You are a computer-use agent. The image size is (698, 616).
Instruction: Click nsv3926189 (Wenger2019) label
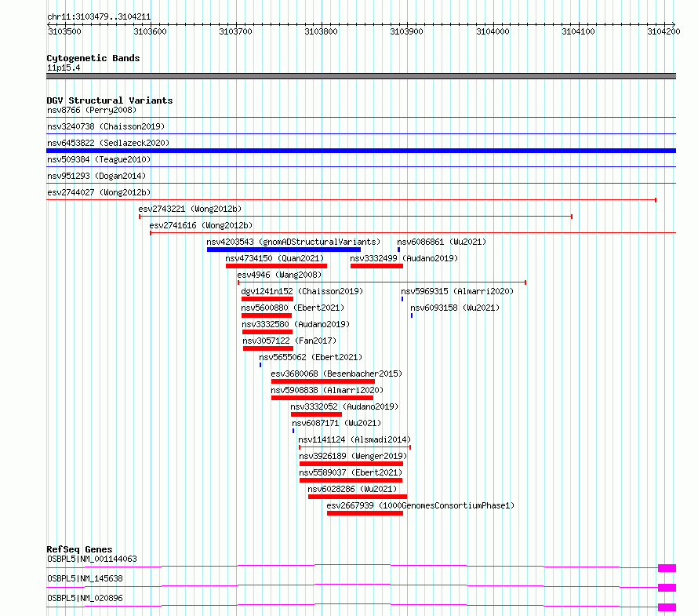coord(353,456)
